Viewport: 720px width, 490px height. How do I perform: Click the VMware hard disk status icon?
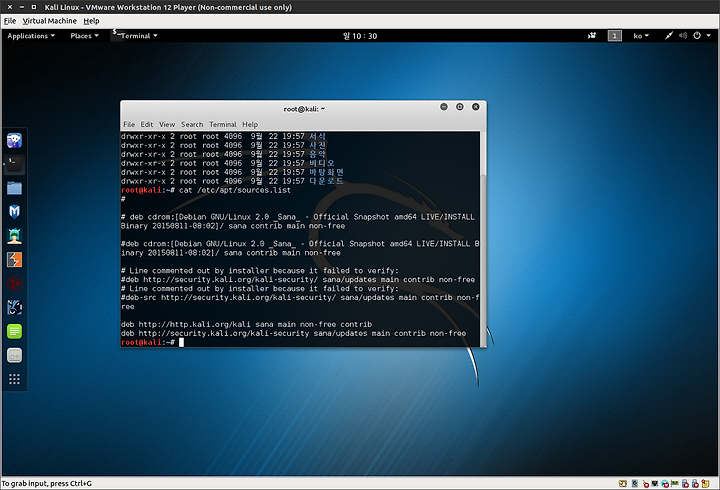coord(635,484)
